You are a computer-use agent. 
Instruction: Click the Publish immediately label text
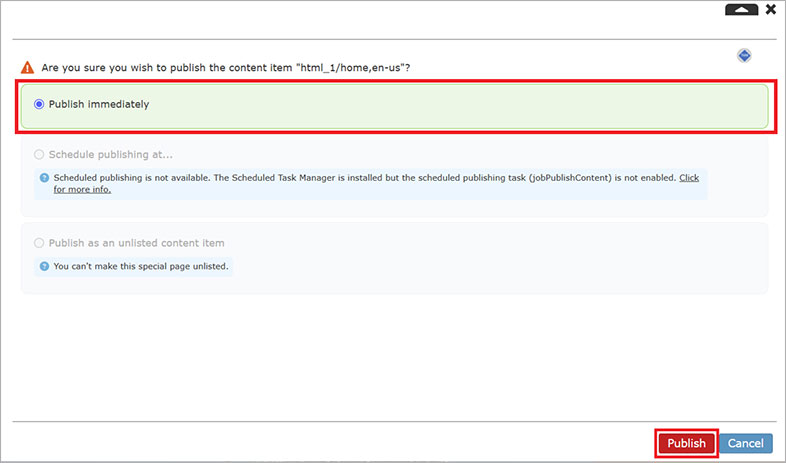pyautogui.click(x=99, y=104)
